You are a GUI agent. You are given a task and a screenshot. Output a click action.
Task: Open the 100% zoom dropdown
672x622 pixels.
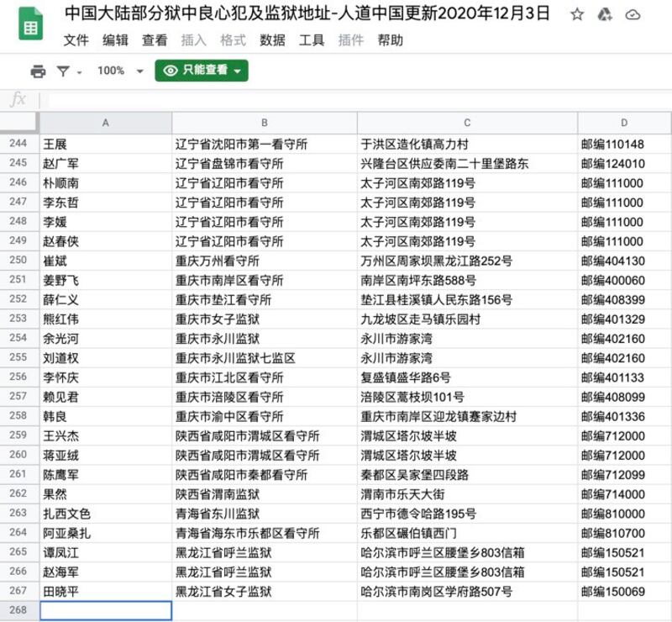point(120,71)
